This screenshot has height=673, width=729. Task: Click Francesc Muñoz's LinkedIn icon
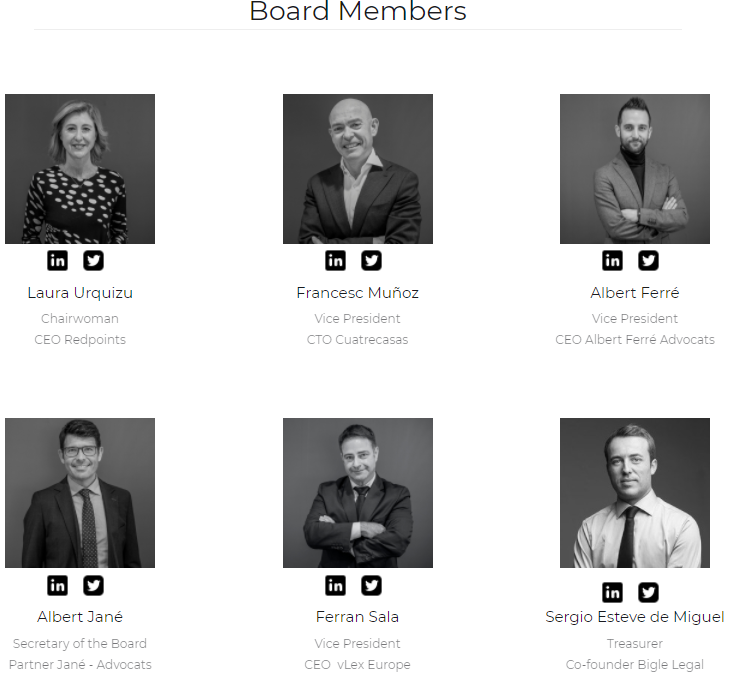[335, 260]
